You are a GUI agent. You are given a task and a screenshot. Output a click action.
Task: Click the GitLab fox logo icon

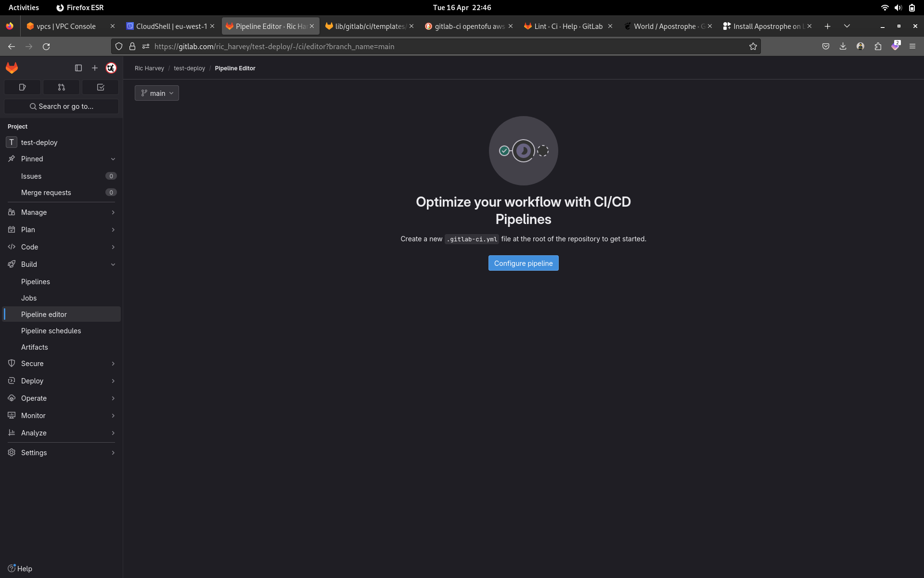[x=12, y=67]
